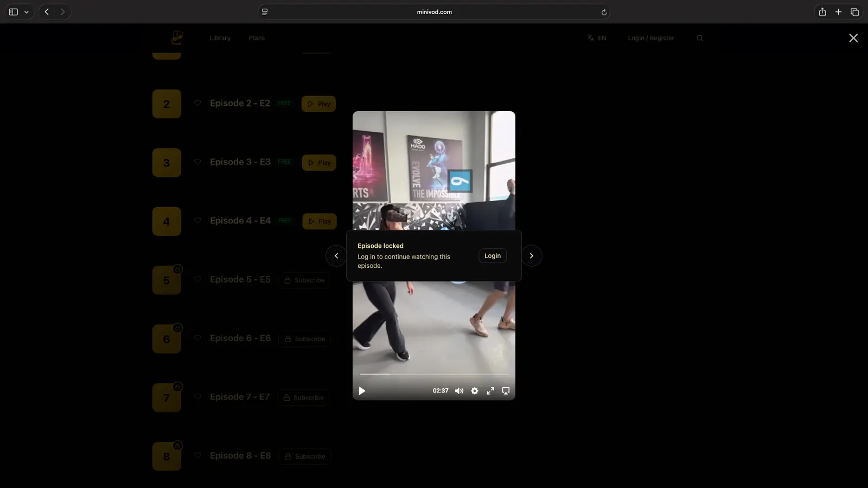Click Login in the locked-episode dialog
This screenshot has height=488, width=868.
coord(493,256)
